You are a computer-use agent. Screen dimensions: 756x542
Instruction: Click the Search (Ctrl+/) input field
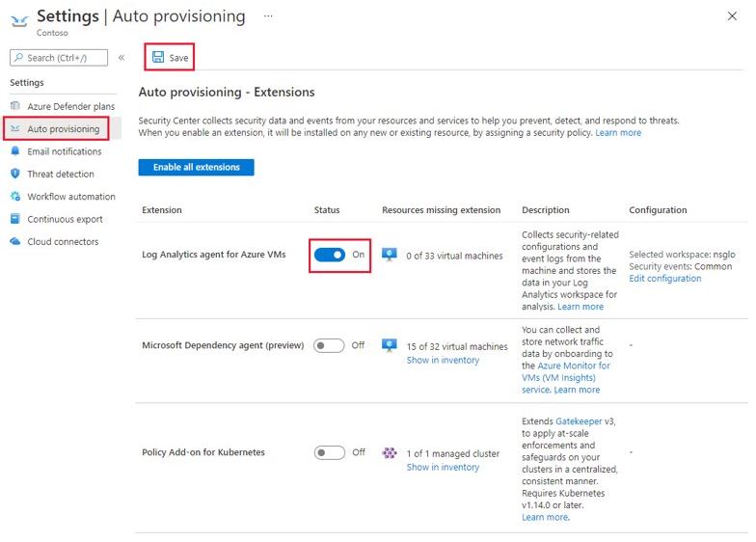[x=59, y=58]
